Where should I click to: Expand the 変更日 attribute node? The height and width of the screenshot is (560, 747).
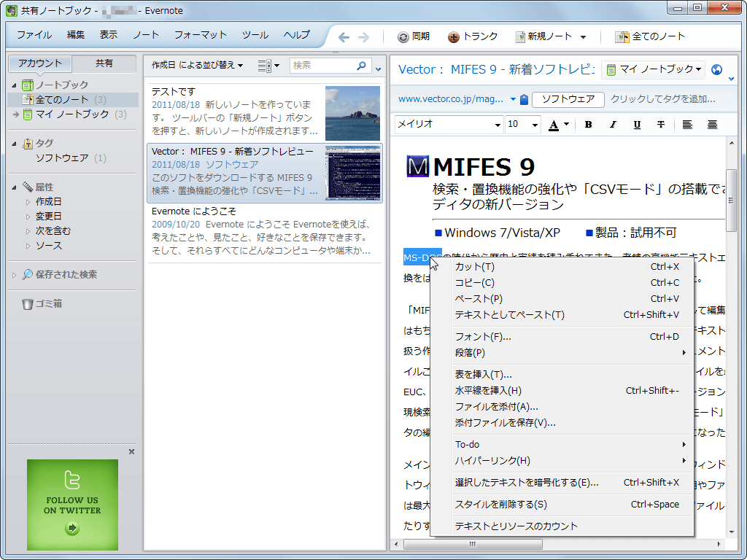[28, 217]
